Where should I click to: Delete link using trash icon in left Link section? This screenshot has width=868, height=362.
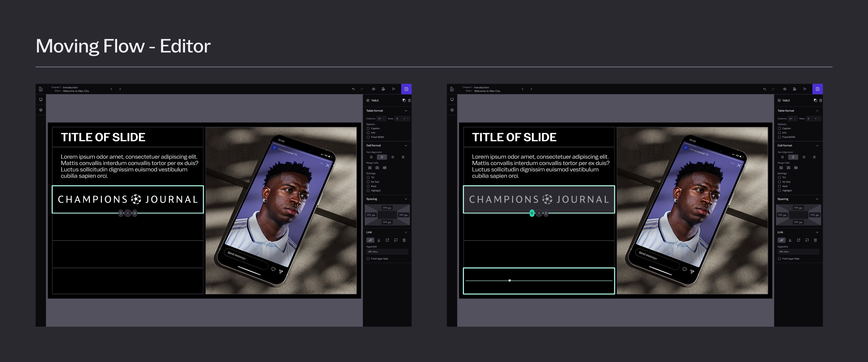click(404, 240)
